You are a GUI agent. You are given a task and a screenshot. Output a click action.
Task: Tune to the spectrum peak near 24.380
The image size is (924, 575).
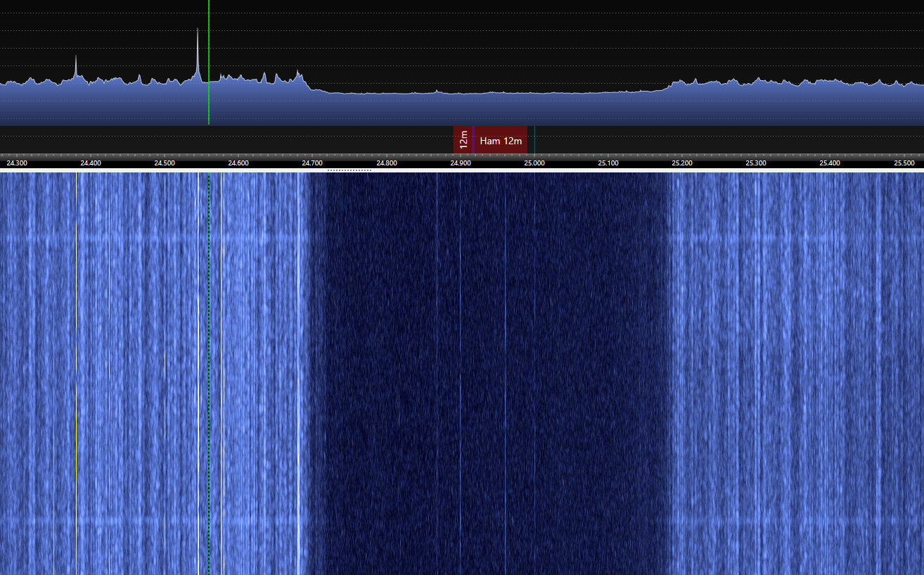76,67
